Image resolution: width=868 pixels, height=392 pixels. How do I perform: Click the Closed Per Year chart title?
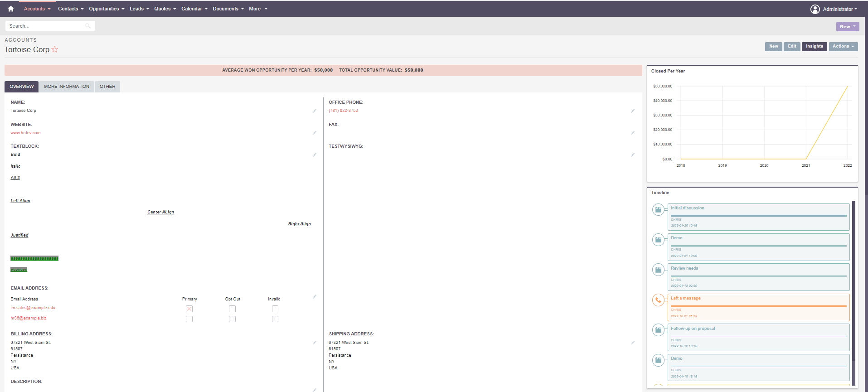tap(668, 71)
